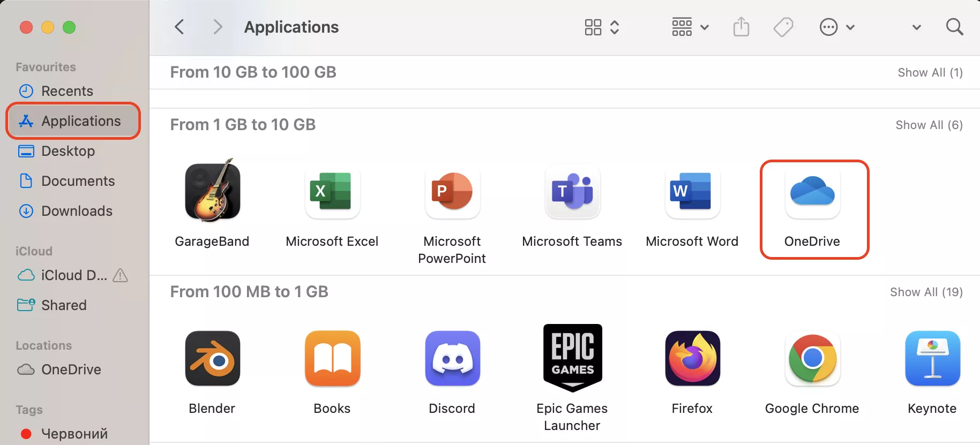
Task: Launch GarageBand from the applications grid
Action: pyautogui.click(x=213, y=192)
